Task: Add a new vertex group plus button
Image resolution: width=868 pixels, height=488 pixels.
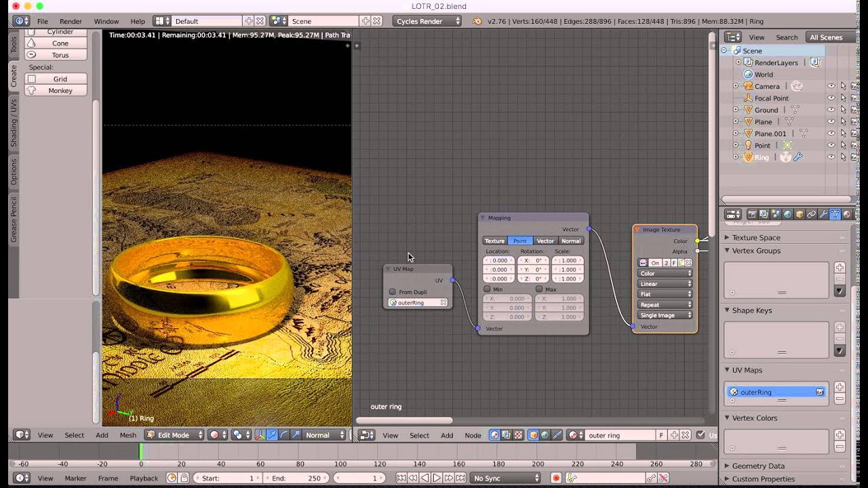Action: click(x=840, y=268)
